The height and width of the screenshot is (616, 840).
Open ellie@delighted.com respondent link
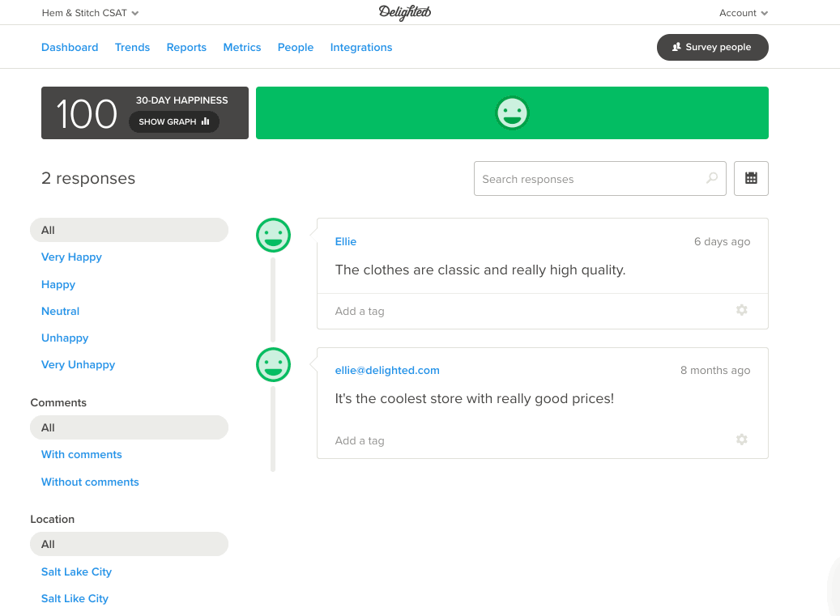(x=386, y=371)
